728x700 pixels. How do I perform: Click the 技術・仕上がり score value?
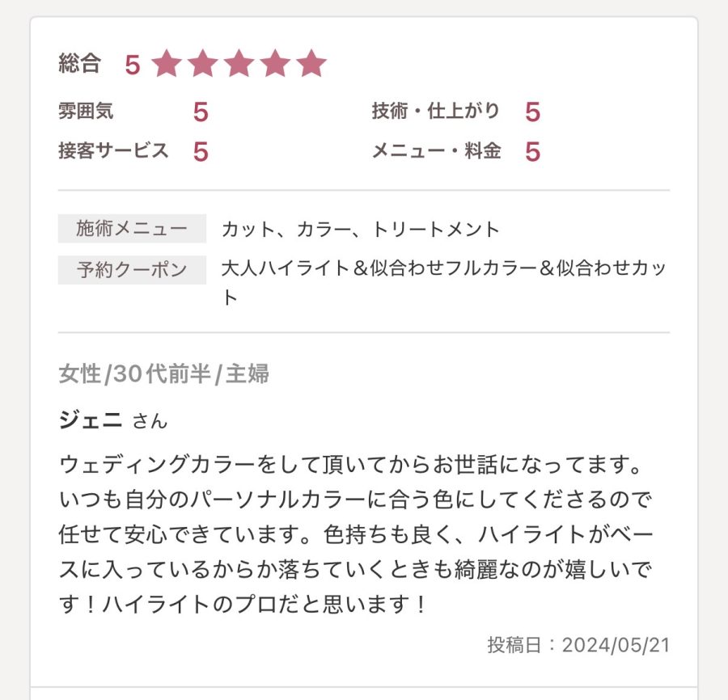pyautogui.click(x=532, y=112)
